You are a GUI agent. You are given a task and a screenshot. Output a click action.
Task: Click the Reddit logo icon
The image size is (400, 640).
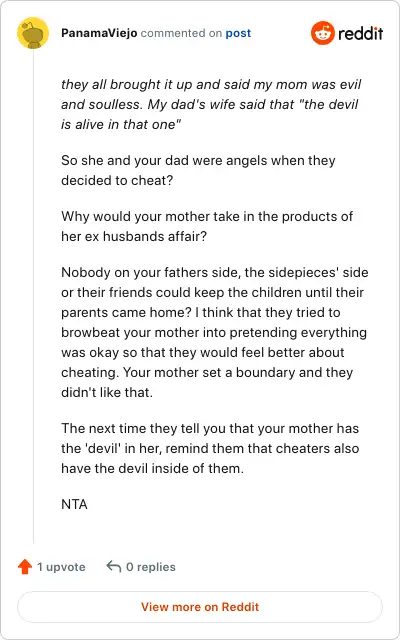[x=322, y=33]
